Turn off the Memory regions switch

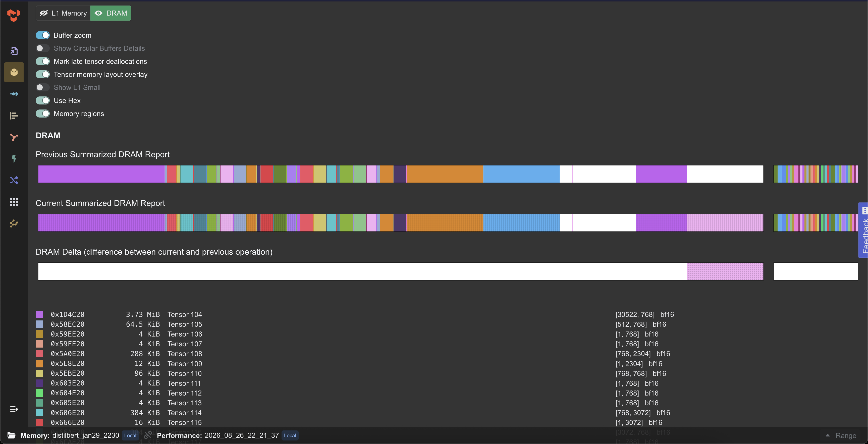click(x=43, y=114)
